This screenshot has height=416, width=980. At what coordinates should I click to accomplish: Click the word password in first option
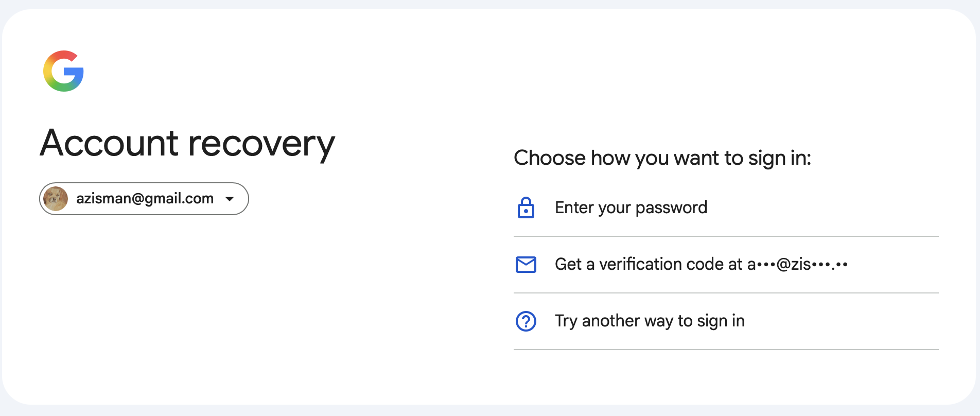671,209
